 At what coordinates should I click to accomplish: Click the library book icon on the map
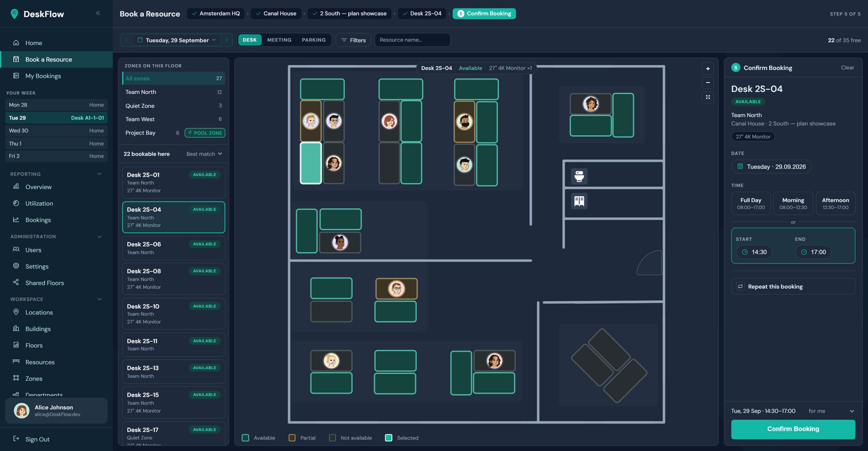[x=579, y=201]
